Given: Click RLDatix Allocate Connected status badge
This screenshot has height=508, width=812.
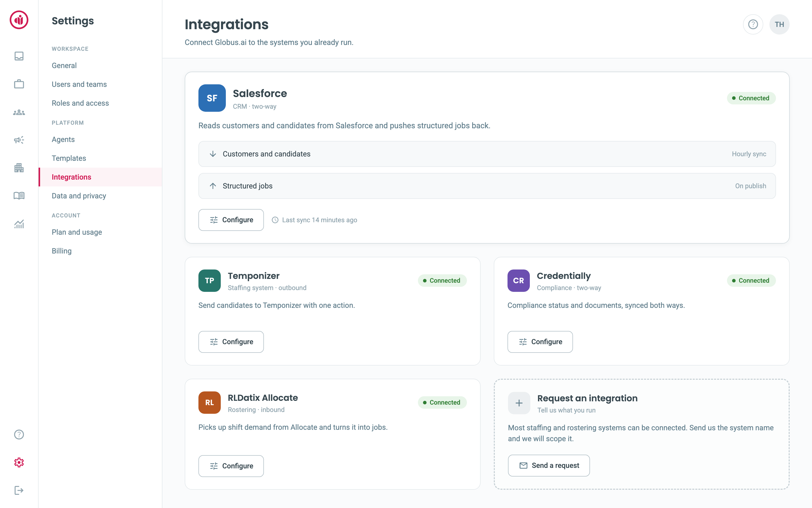Looking at the screenshot, I should [442, 403].
